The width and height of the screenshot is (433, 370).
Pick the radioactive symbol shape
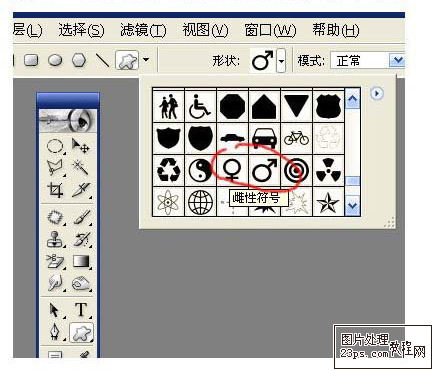[328, 170]
